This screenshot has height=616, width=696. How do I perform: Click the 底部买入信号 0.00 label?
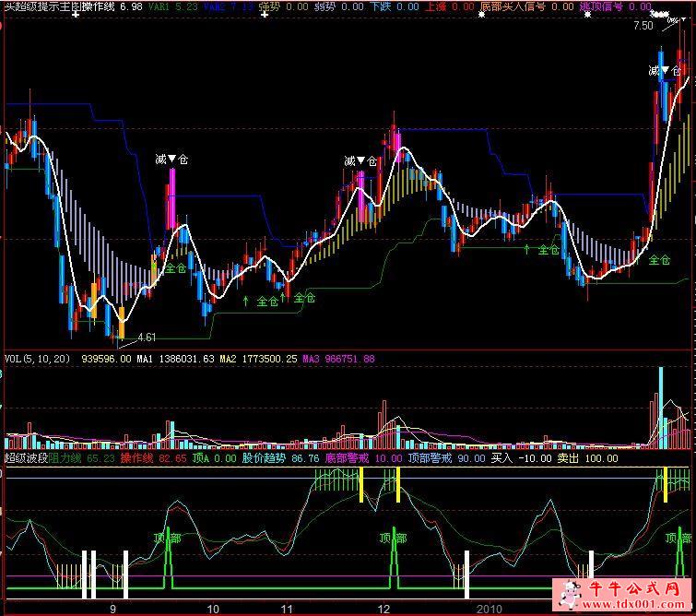pyautogui.click(x=527, y=6)
